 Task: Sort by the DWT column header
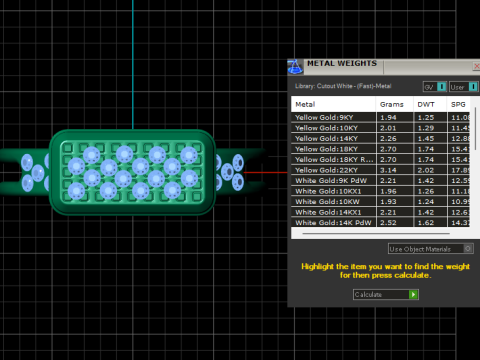(x=430, y=104)
